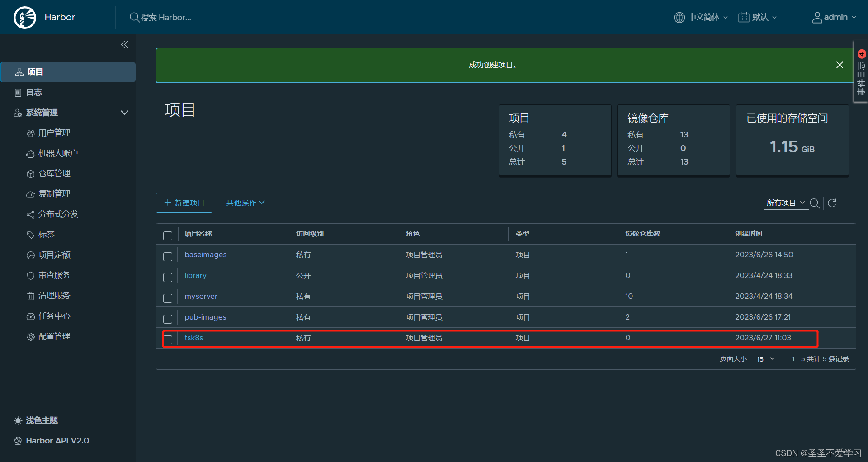
Task: Click the Harbor API icon
Action: pyautogui.click(x=18, y=441)
